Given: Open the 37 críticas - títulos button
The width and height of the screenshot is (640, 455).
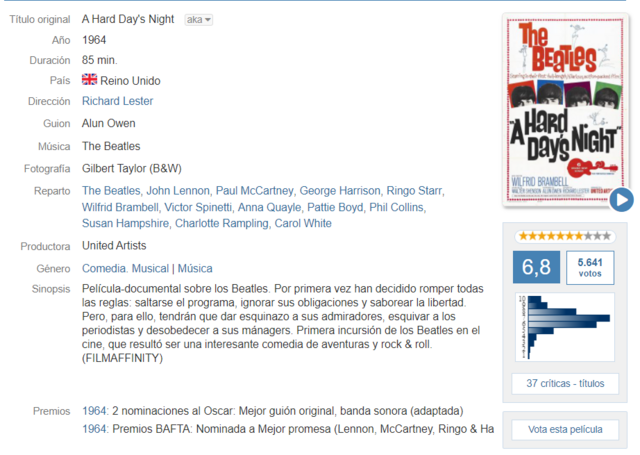Looking at the screenshot, I should coord(565,384).
